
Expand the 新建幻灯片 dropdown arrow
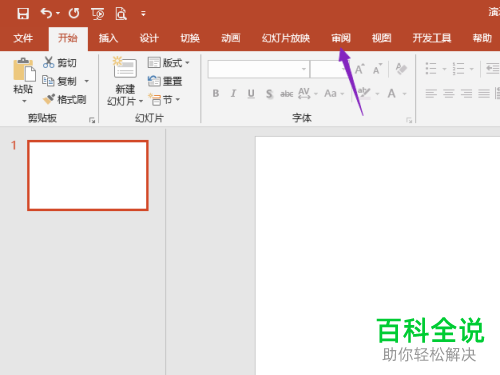[141, 101]
